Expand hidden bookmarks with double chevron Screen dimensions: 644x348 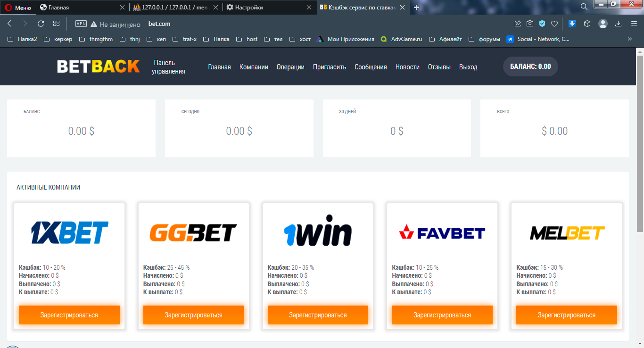coord(629,39)
